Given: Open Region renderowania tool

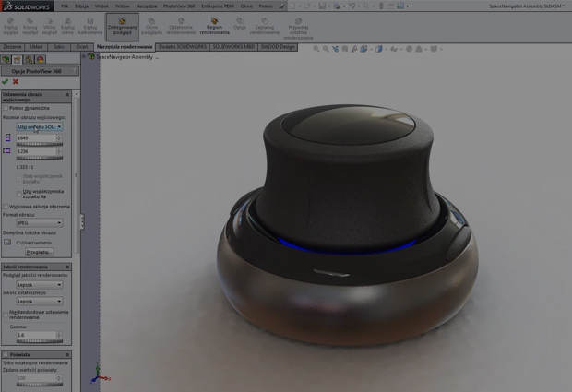Looking at the screenshot, I should (215, 26).
